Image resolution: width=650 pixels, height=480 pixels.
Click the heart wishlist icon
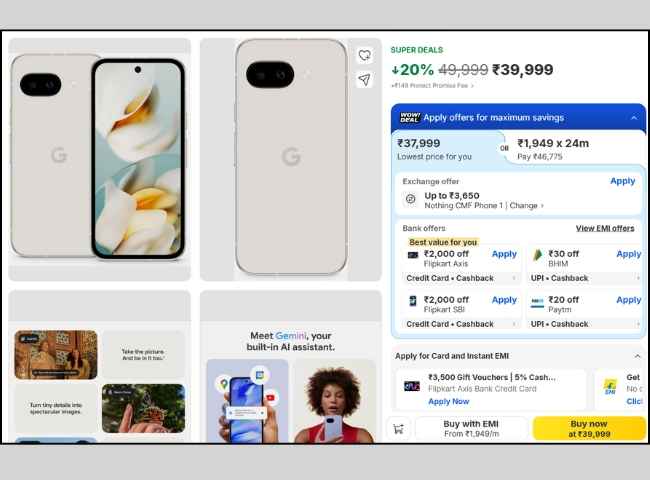364,55
